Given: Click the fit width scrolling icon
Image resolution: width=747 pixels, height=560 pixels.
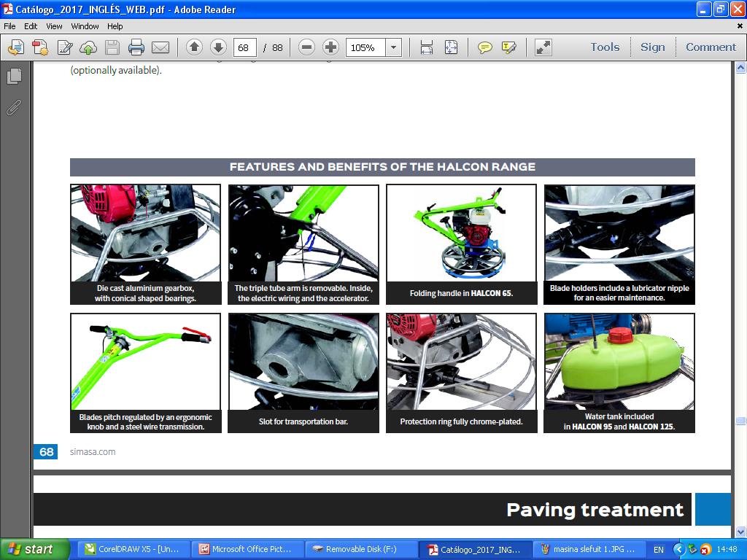Looking at the screenshot, I should click(x=427, y=47).
